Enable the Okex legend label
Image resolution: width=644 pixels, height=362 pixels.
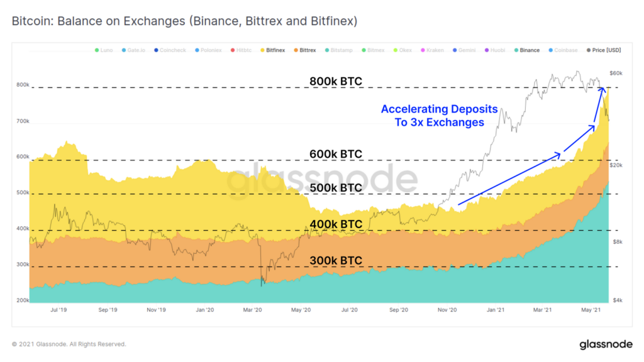click(x=405, y=50)
